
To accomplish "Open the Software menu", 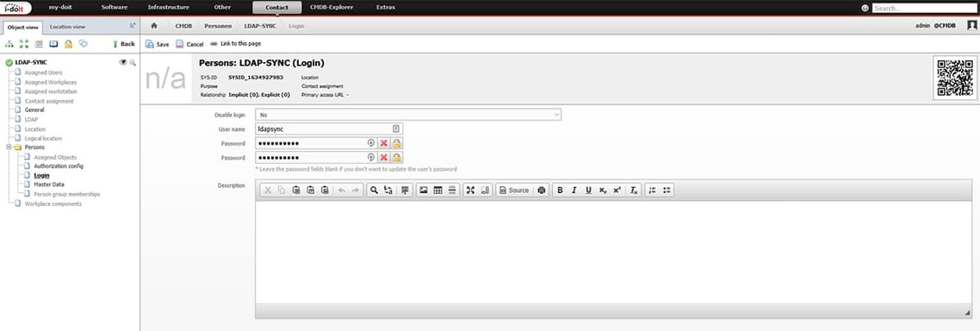I will 115,8.
